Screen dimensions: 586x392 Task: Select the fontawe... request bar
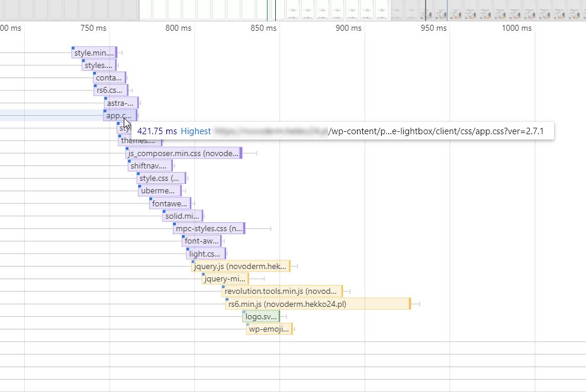click(170, 203)
